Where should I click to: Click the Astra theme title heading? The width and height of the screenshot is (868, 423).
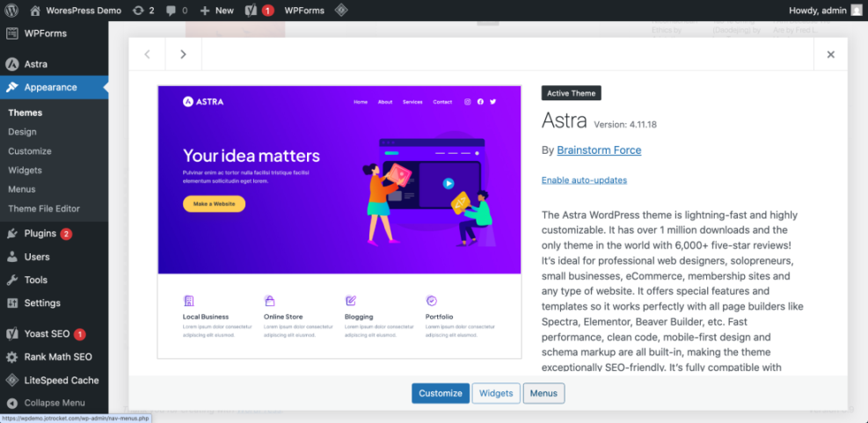(x=564, y=120)
